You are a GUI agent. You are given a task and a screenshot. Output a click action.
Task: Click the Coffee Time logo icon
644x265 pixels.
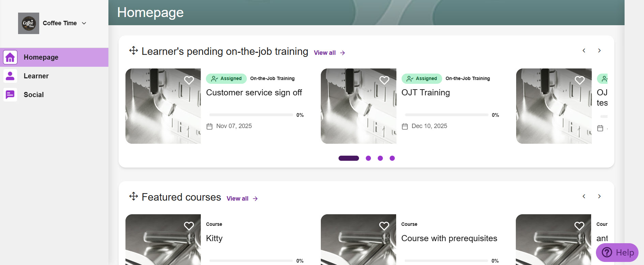(29, 23)
